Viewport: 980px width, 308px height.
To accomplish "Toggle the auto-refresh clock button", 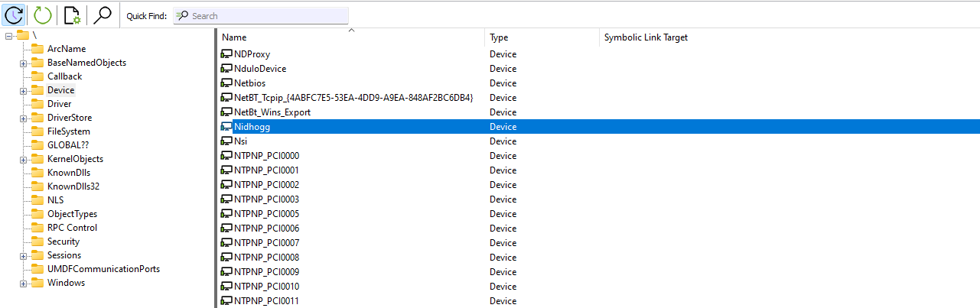I will (x=15, y=15).
